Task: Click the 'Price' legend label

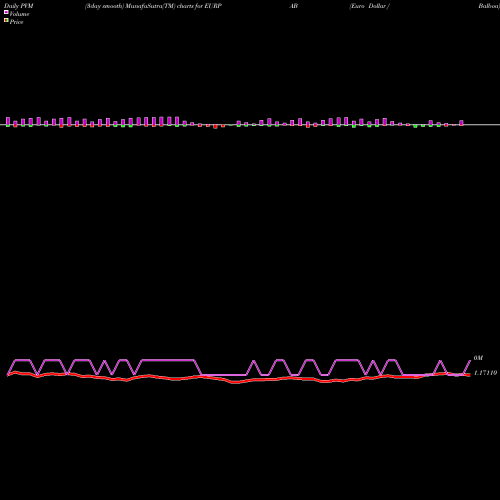Action: pos(16,22)
